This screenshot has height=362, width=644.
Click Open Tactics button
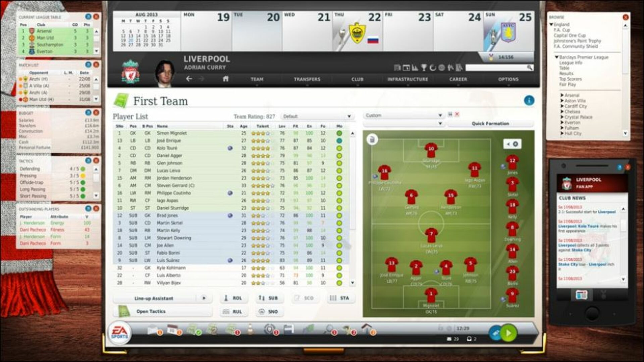point(150,311)
